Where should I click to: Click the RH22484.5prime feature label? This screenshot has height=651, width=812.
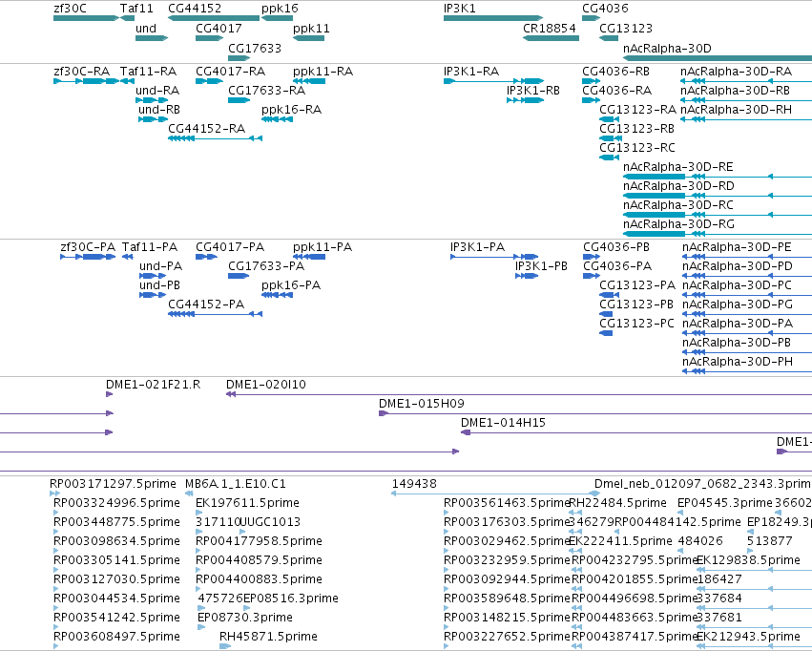[x=617, y=503]
